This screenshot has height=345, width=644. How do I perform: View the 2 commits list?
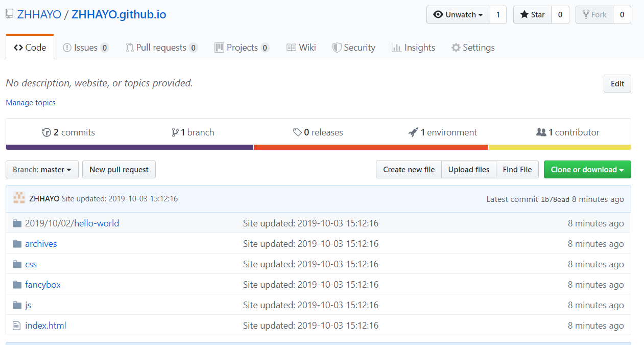69,132
